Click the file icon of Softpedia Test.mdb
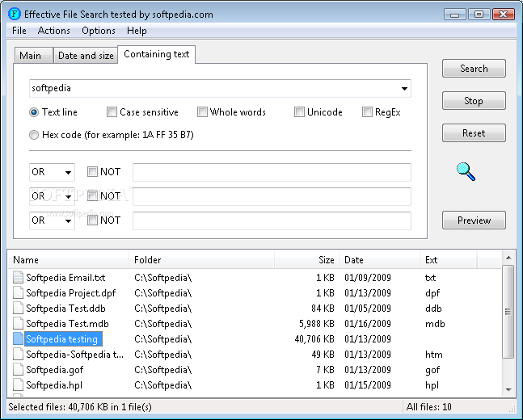This screenshot has width=523, height=420. click(x=19, y=323)
